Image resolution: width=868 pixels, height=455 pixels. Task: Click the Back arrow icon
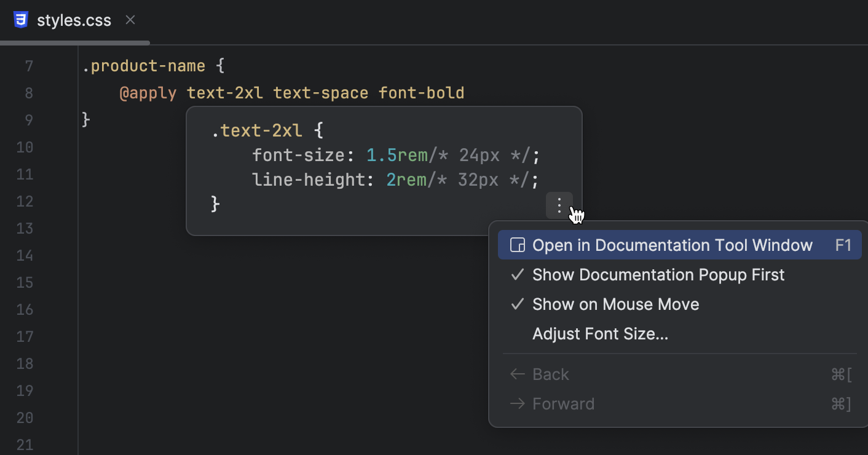517,374
